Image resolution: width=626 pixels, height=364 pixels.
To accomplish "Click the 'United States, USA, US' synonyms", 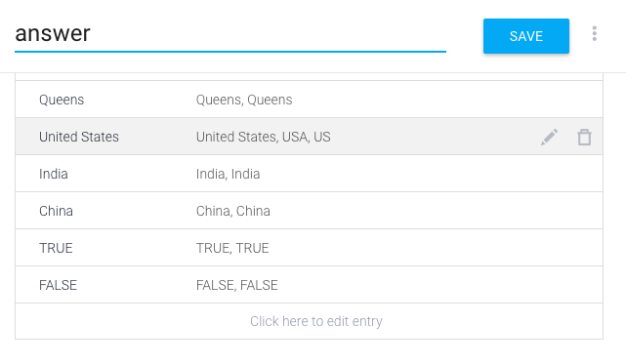I will 263,137.
